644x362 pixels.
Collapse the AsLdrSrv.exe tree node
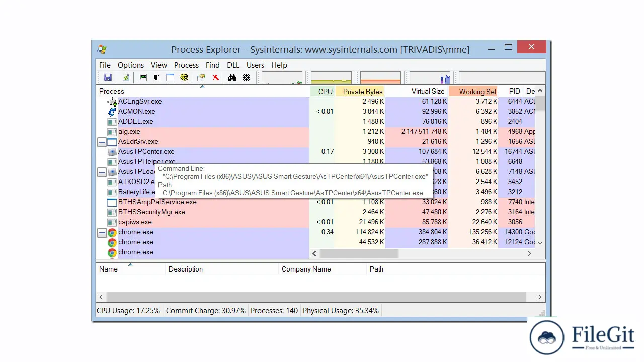click(x=102, y=142)
